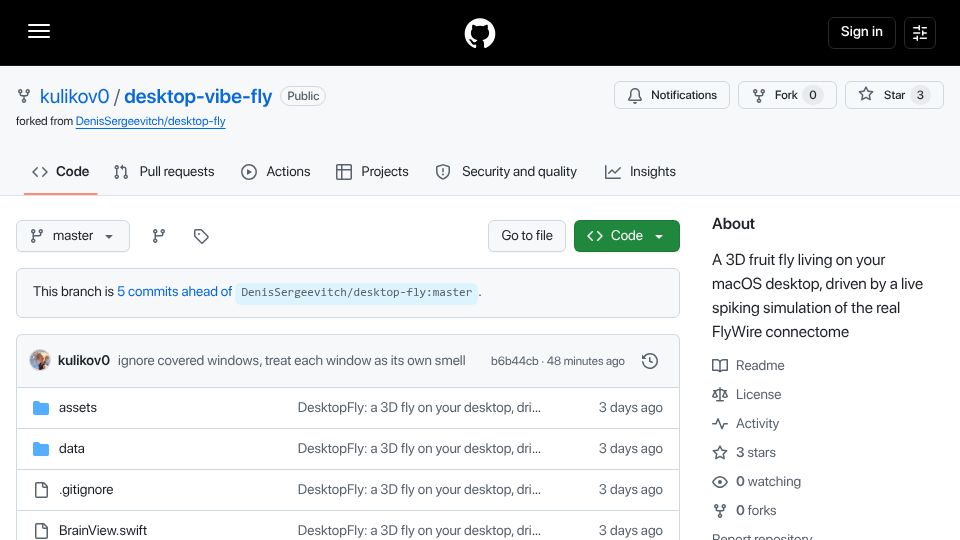
Task: Open commit message on .gitignore row
Action: point(419,489)
